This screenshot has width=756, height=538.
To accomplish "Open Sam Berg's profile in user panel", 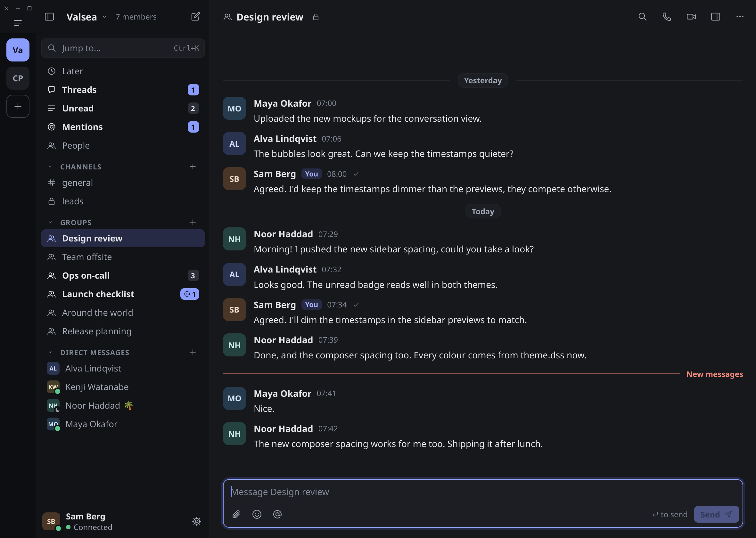I will [78, 521].
